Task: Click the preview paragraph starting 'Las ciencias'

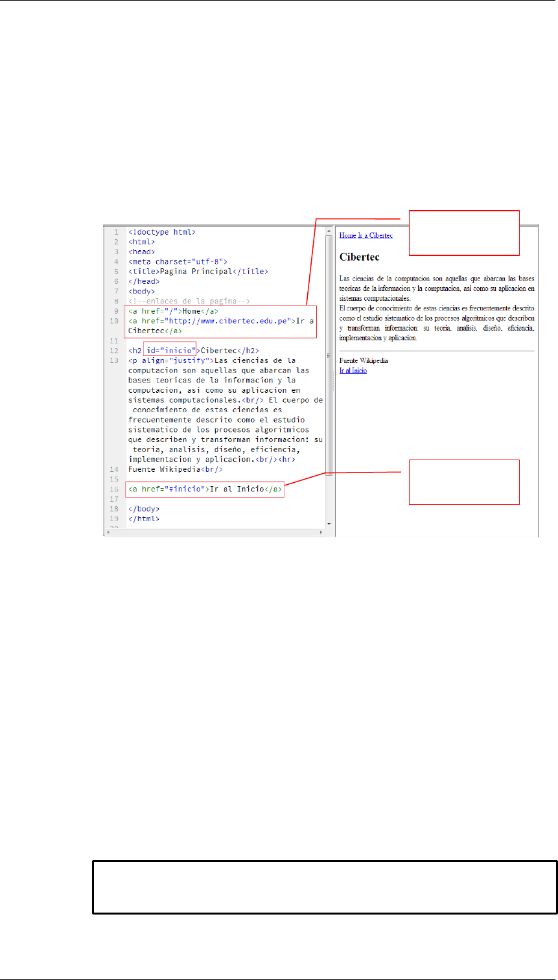Action: point(437,288)
